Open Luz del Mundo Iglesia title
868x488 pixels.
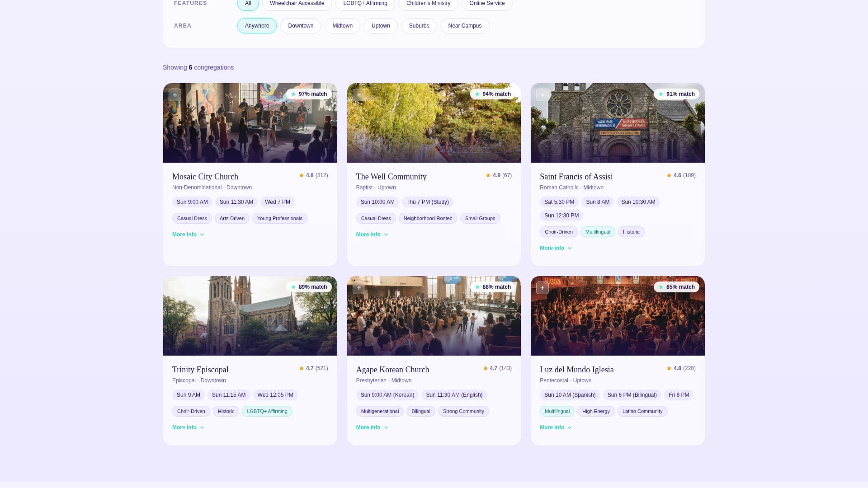[x=577, y=370]
